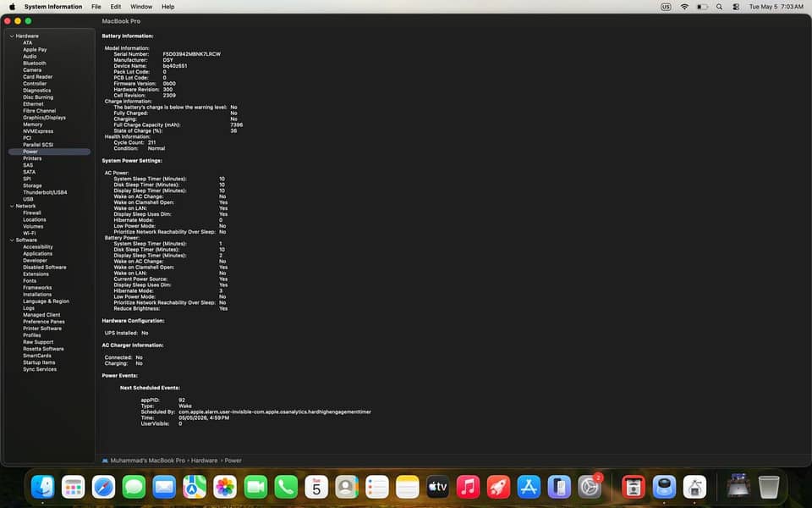Launch FaceTime from the Dock
Viewport: 812px width, 508px height.
255,488
